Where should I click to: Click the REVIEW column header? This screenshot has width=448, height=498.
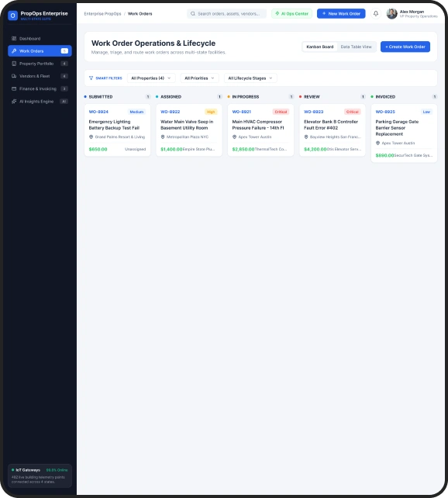point(312,97)
